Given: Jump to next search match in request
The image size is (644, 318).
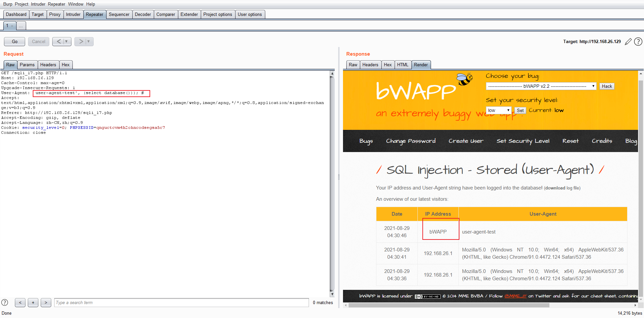Looking at the screenshot, I should click(x=46, y=302).
